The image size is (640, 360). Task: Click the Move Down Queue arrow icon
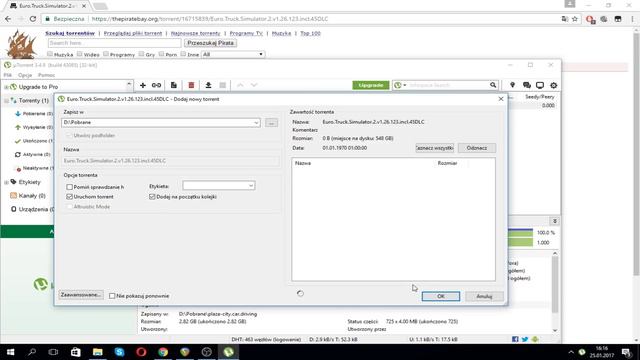[x=254, y=85]
